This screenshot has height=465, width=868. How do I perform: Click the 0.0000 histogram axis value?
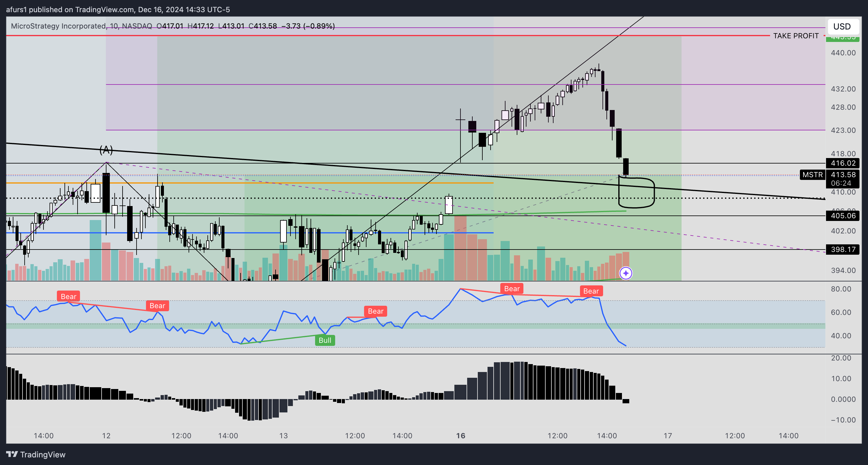click(843, 399)
